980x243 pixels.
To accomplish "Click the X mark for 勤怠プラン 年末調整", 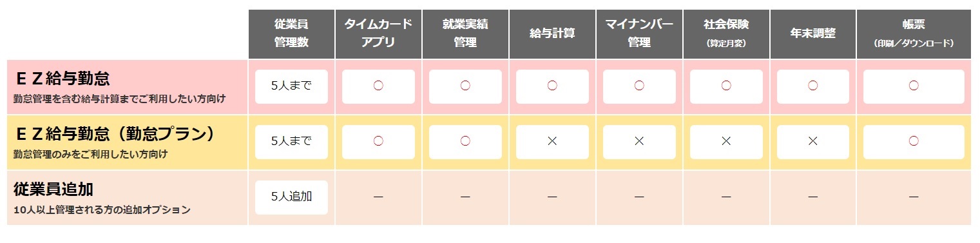I will click(x=813, y=141).
